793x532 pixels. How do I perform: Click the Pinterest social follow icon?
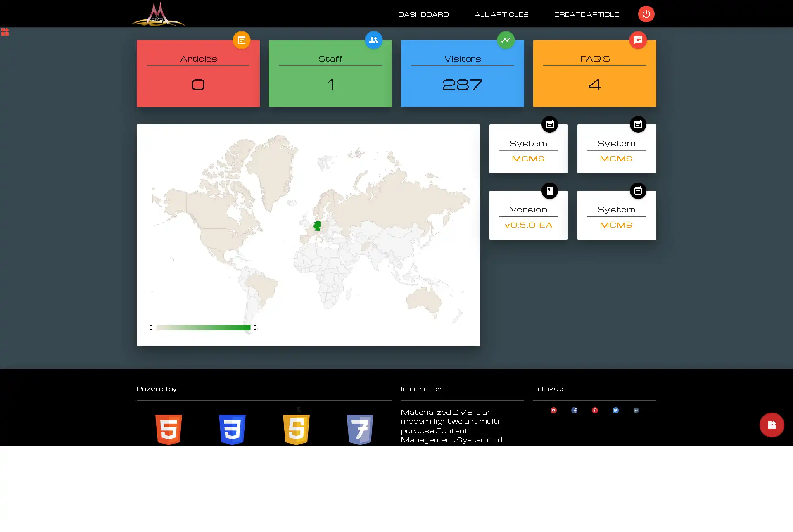[595, 410]
